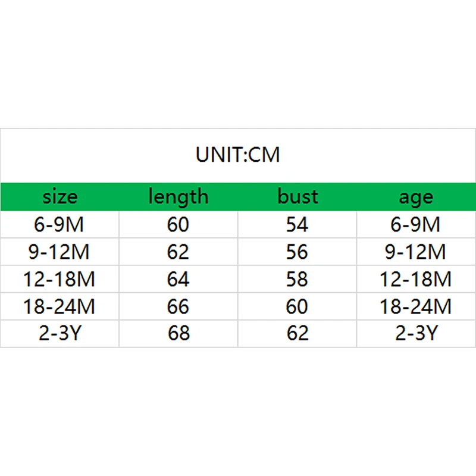Select the green length column header
The height and width of the screenshot is (476, 476).
tap(178, 196)
